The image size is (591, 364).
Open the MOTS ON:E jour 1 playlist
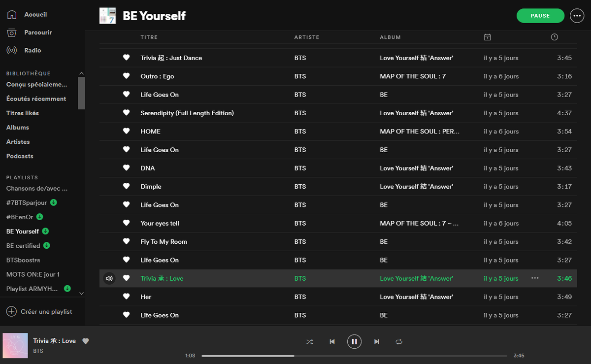(x=33, y=274)
